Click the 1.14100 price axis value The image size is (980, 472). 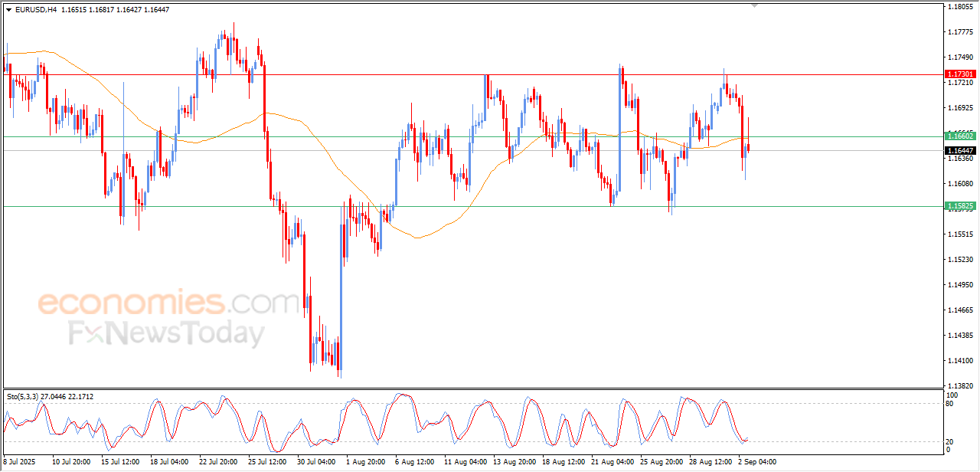click(961, 360)
